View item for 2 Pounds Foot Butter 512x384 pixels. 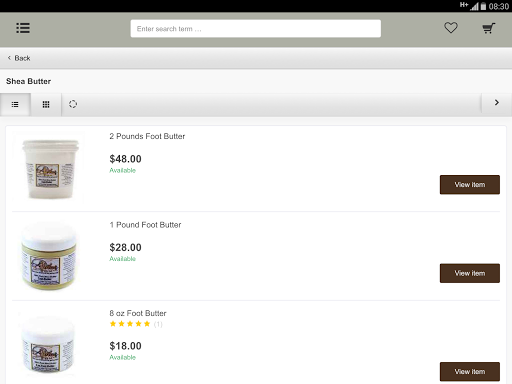(x=470, y=185)
